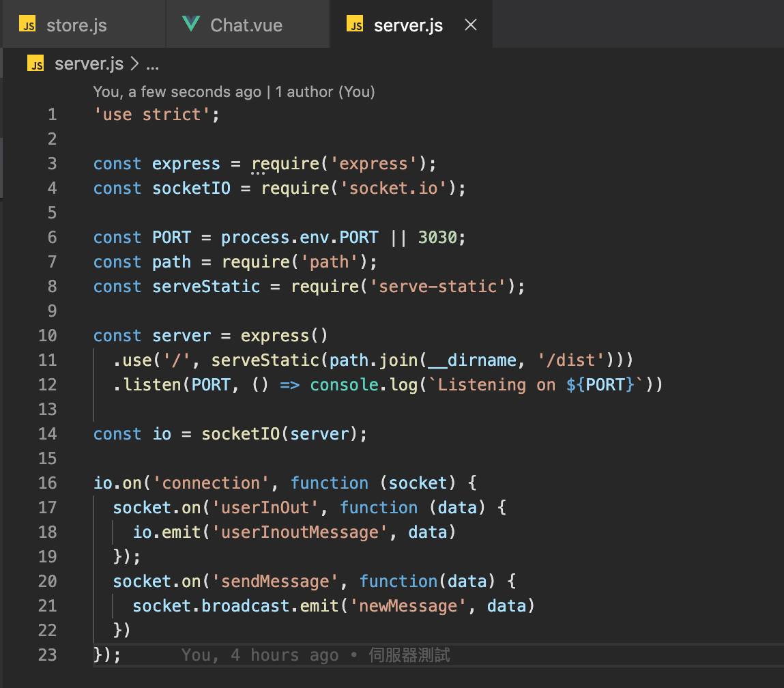Open the breadcrumb ellipsis symbol list
Viewport: 784px width, 688px height.
tap(152, 64)
